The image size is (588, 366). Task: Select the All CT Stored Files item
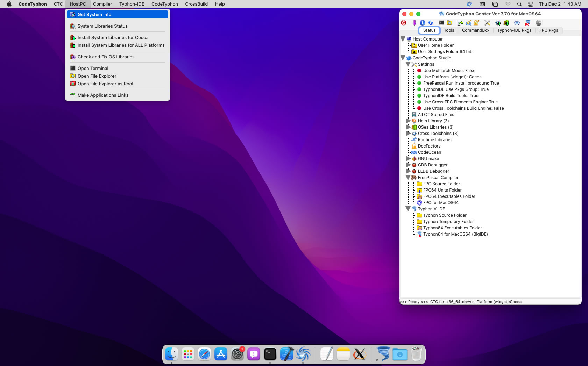436,114
